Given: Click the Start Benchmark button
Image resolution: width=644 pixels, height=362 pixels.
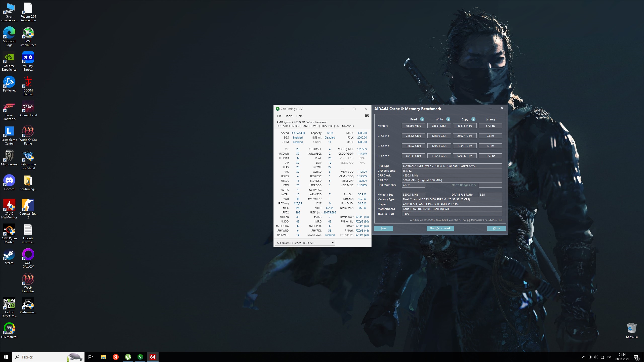Looking at the screenshot, I should click(x=440, y=228).
